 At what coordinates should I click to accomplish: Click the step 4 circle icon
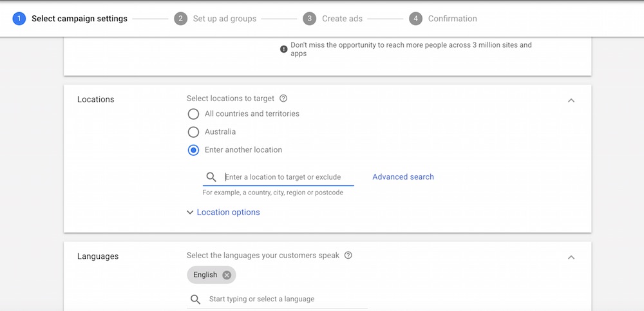[x=415, y=19]
